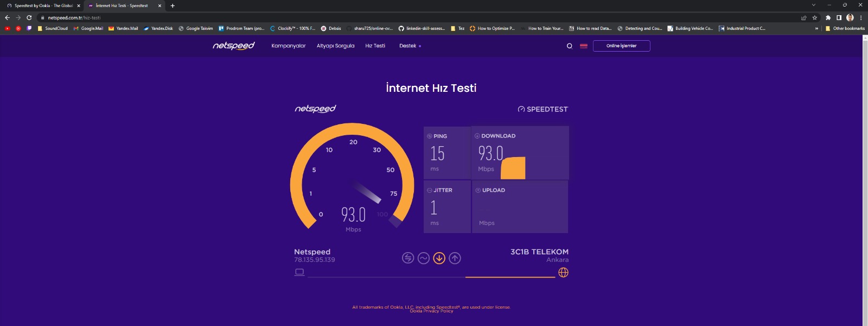Open the Altyapı Sorgula menu item
Image resolution: width=868 pixels, height=326 pixels.
[335, 46]
